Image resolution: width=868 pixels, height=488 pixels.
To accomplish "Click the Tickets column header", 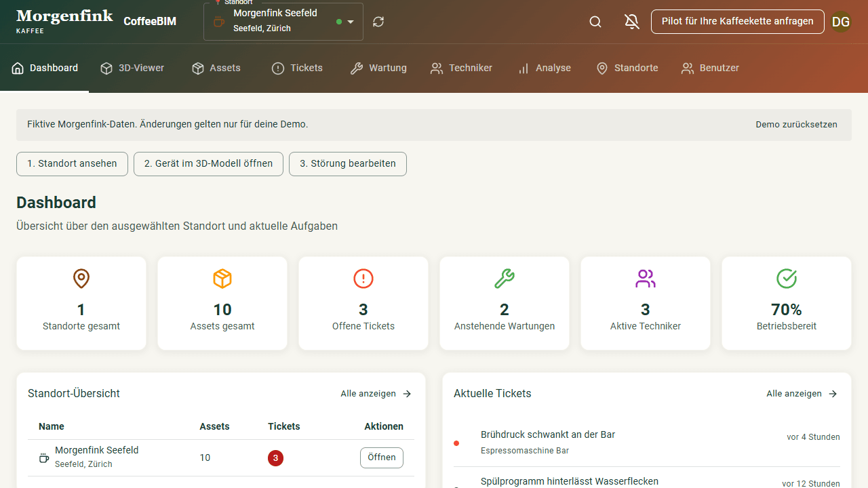I will coord(284,426).
